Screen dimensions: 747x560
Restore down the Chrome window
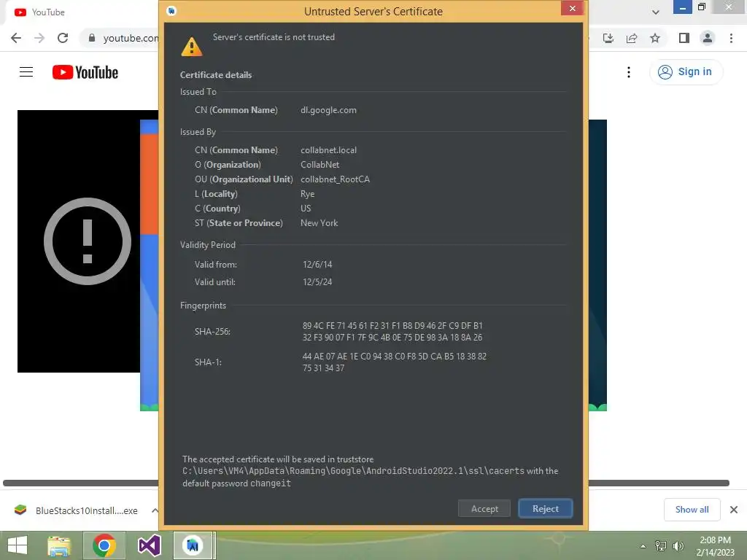702,7
